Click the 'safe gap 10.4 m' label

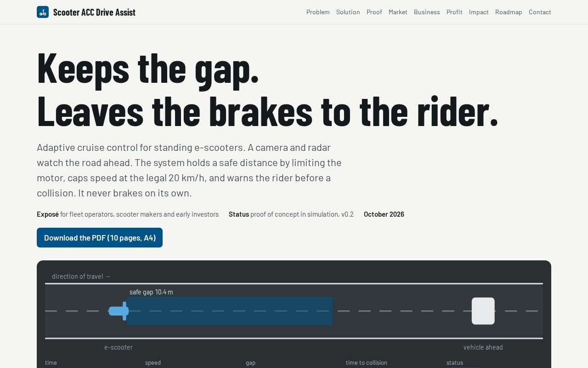tap(151, 292)
